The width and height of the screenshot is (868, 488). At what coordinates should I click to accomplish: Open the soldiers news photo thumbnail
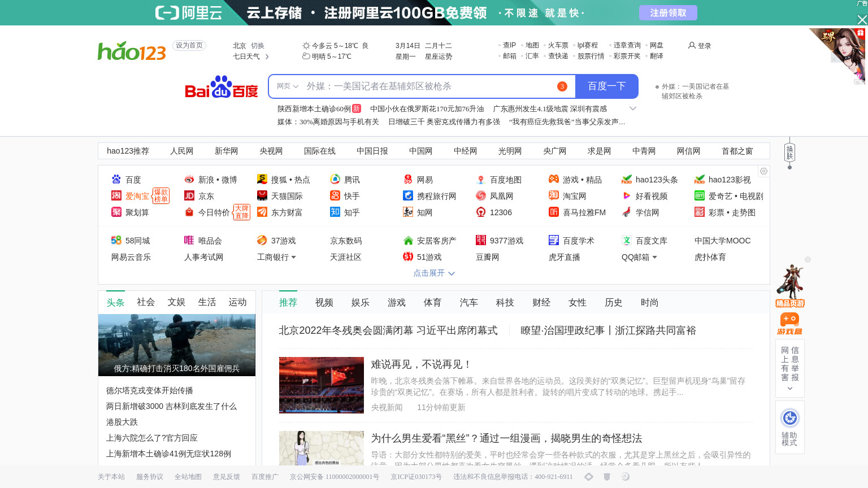tap(177, 345)
